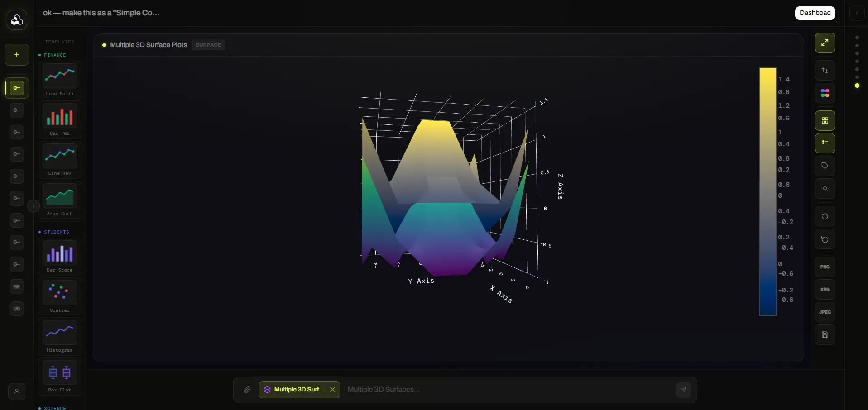Click the app logo icon
Viewport: 868px width, 410px height.
pyautogui.click(x=17, y=20)
